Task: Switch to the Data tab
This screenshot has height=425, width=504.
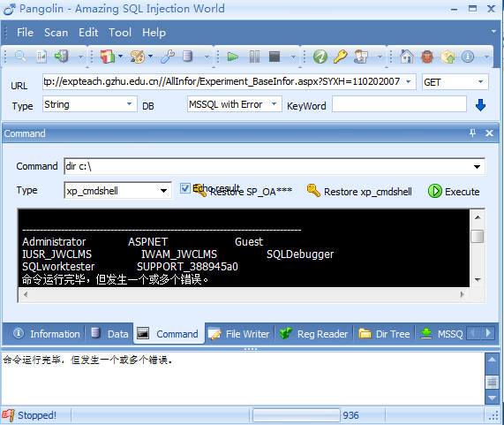Action: click(109, 334)
